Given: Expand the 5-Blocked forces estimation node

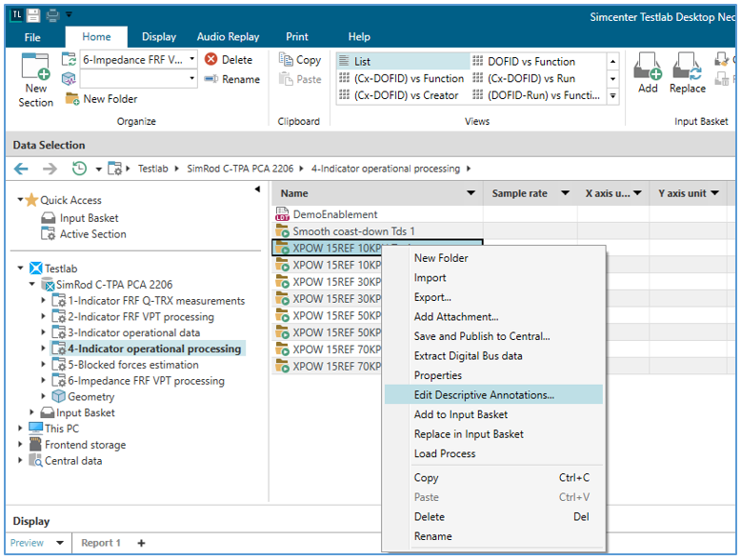Looking at the screenshot, I should coord(44,365).
